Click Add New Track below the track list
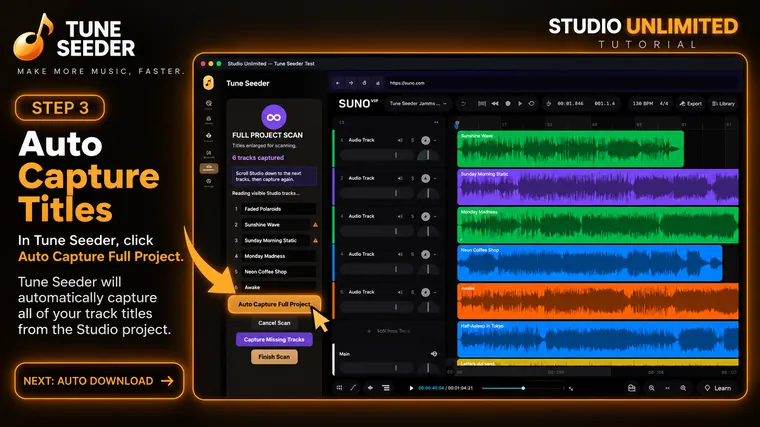This screenshot has height=427, width=760. coord(389,331)
